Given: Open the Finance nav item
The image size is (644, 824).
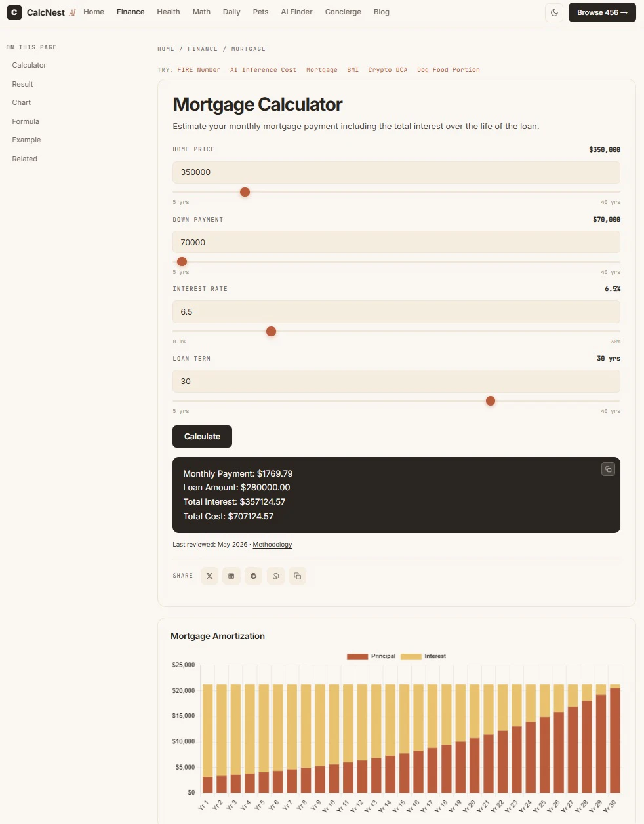Looking at the screenshot, I should click(131, 12).
